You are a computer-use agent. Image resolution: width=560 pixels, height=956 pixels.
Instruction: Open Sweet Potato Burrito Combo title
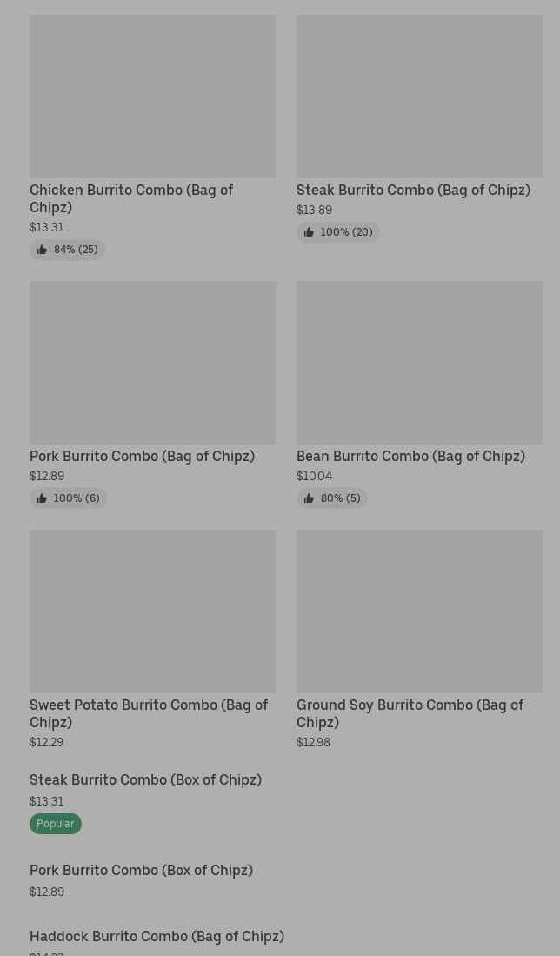point(149,713)
